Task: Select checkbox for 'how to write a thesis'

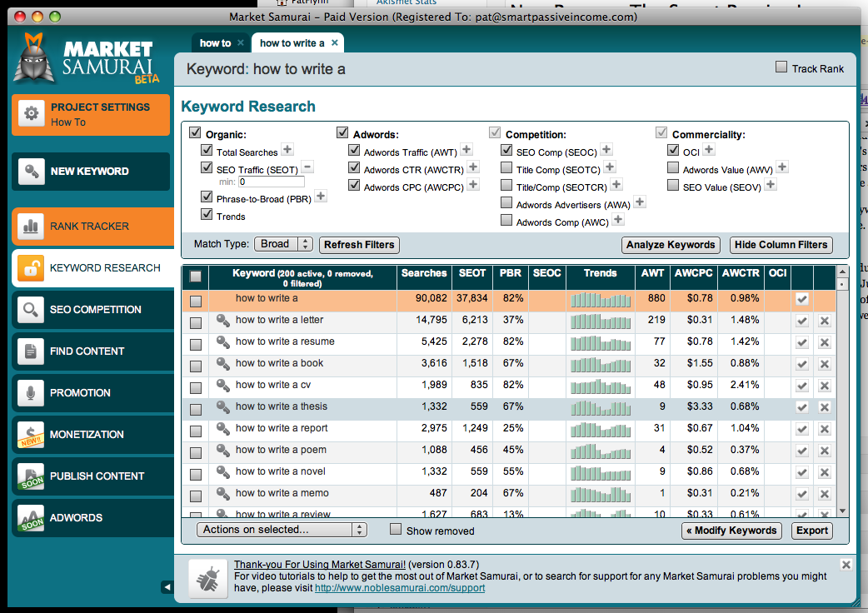Action: [196, 410]
